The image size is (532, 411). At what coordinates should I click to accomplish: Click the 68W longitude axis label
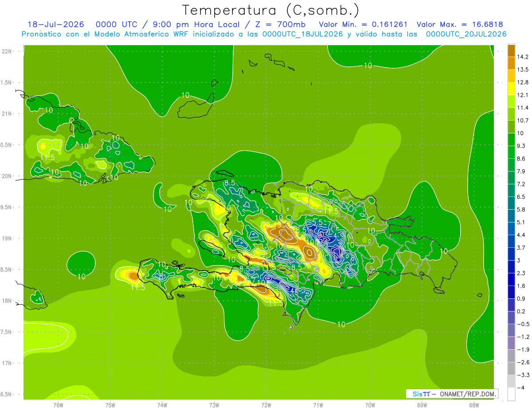(x=474, y=405)
